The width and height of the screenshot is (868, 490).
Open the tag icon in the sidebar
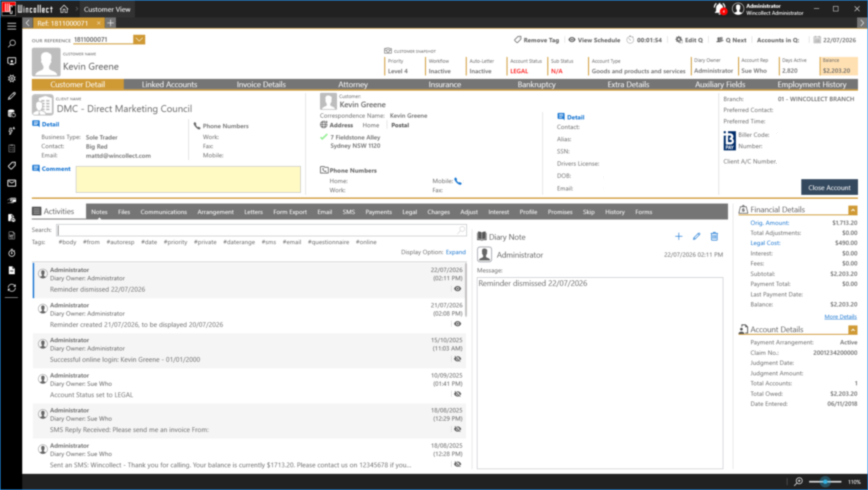point(12,166)
